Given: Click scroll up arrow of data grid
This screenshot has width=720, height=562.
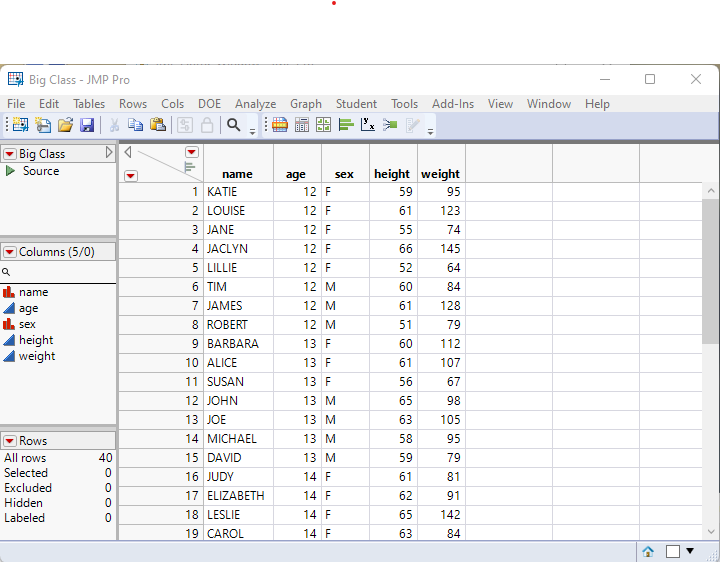Looking at the screenshot, I should coord(711,191).
